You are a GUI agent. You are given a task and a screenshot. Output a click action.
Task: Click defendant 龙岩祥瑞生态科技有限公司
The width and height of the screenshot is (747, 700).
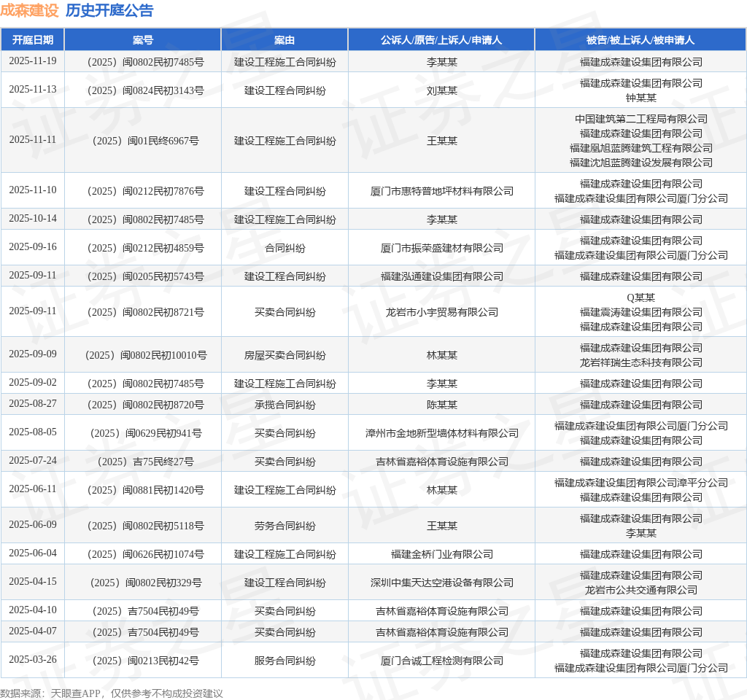coord(640,362)
